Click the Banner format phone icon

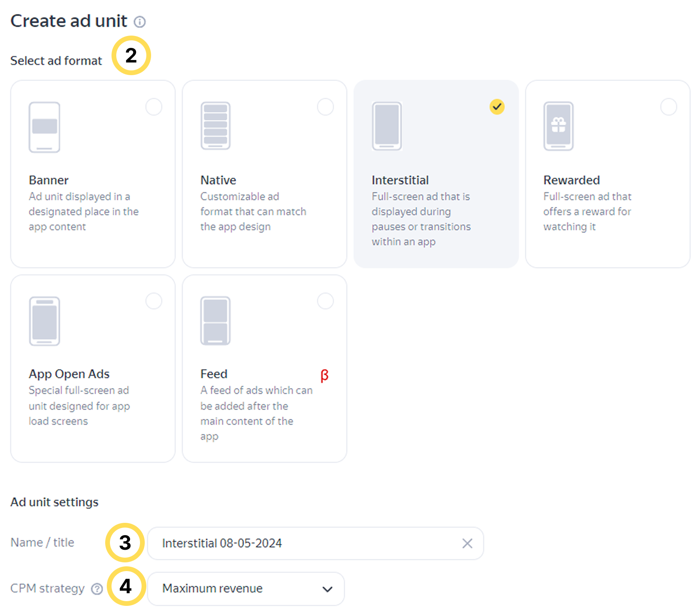coord(44,127)
